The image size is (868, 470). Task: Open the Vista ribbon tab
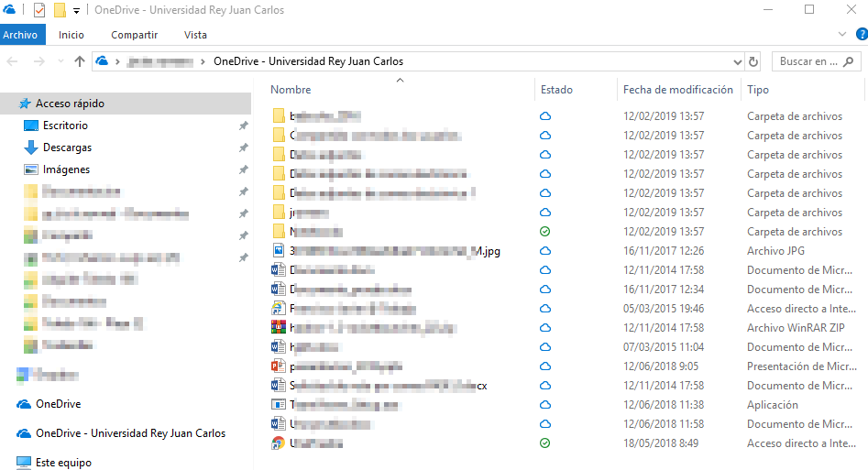(195, 35)
